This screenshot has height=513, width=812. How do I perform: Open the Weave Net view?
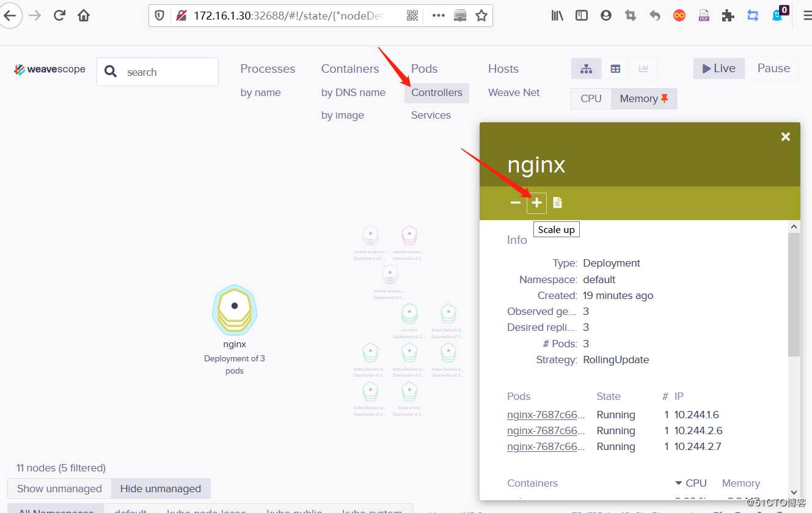coord(514,92)
